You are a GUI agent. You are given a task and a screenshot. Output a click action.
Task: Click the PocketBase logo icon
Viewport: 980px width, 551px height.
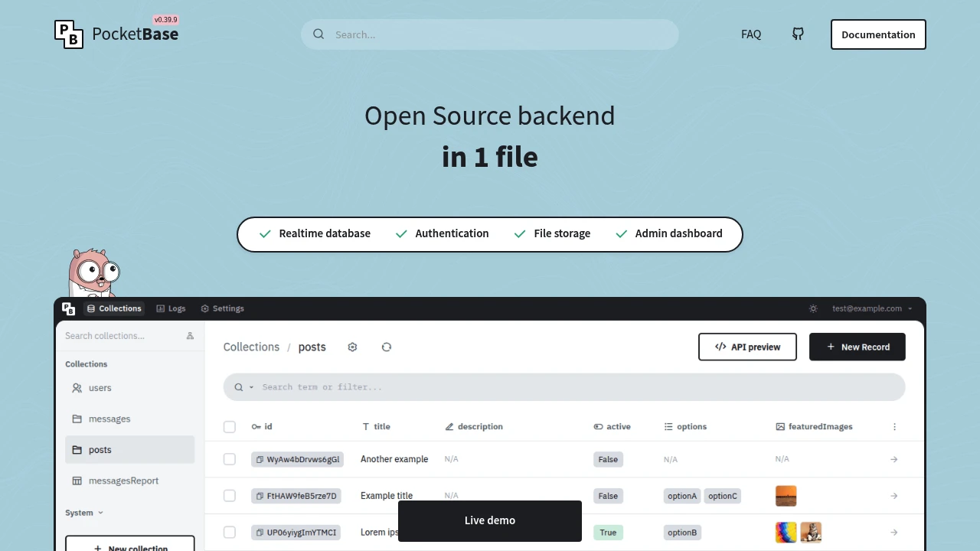[x=69, y=34]
